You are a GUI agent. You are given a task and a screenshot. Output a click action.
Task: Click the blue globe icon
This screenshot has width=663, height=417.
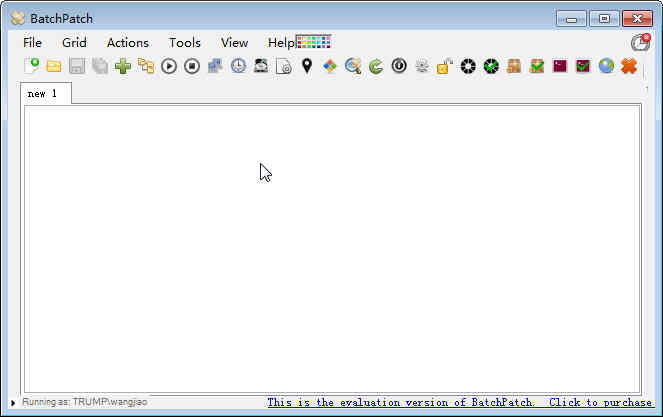point(606,66)
